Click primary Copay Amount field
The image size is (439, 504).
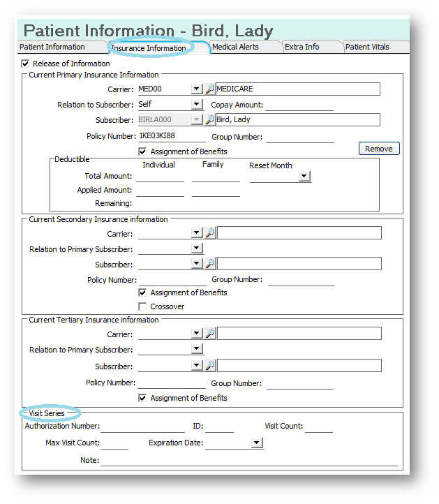coord(299,105)
